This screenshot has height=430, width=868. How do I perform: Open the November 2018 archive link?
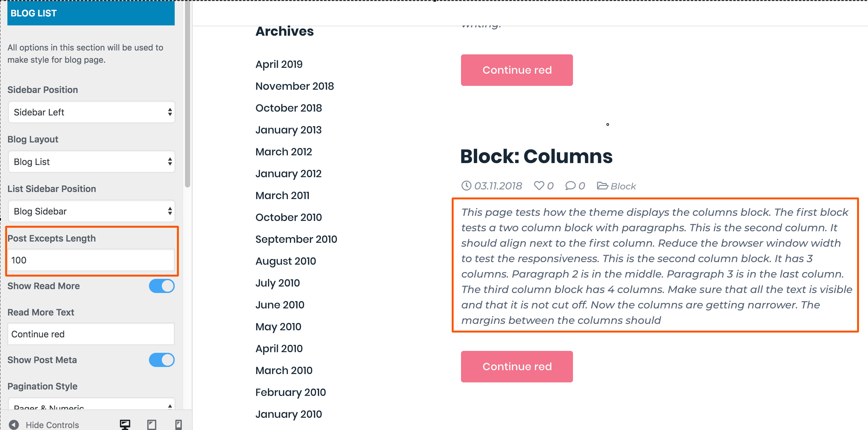294,86
